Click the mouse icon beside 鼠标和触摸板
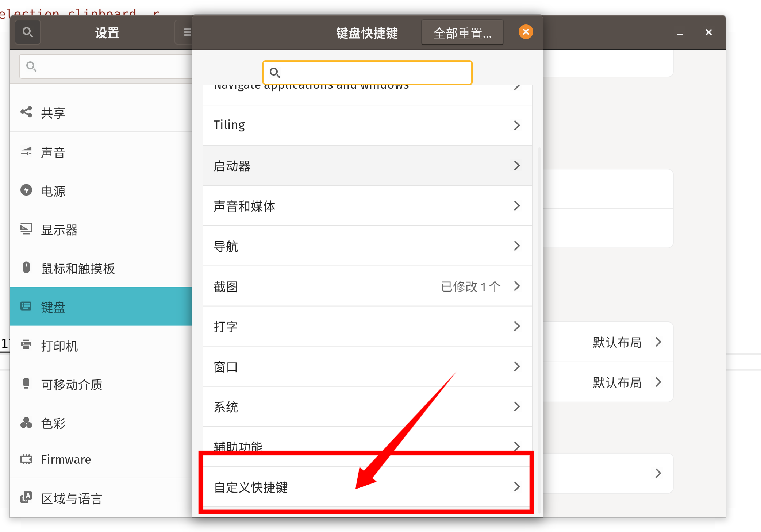 coord(26,267)
